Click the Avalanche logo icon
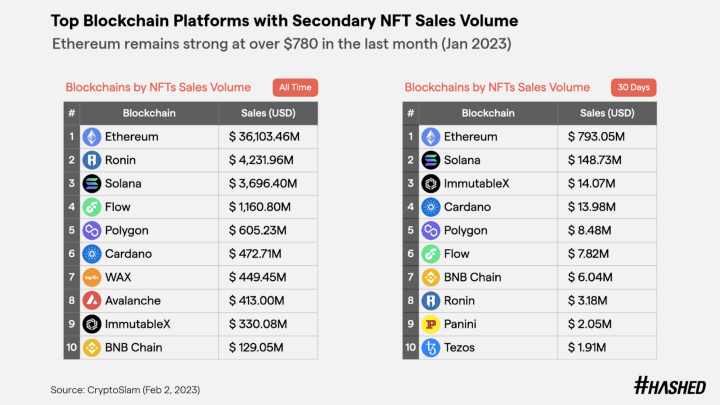Screen dimensions: 720x405 pos(92,300)
